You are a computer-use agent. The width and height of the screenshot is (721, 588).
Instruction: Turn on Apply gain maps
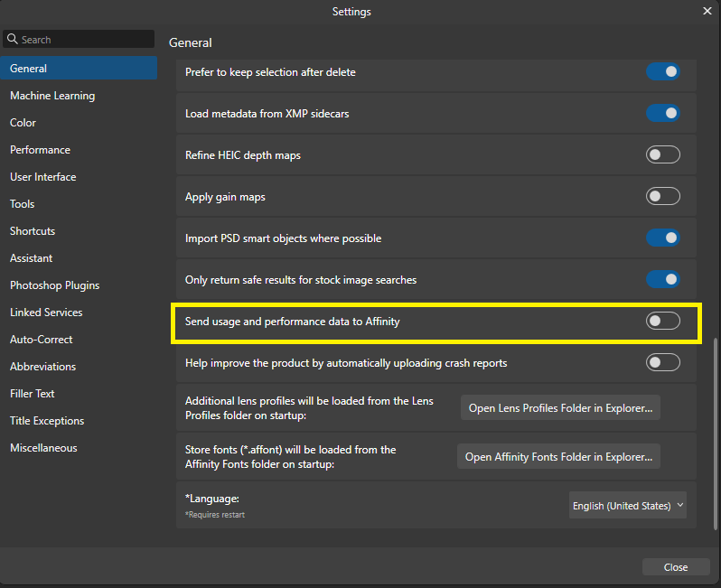coord(662,197)
